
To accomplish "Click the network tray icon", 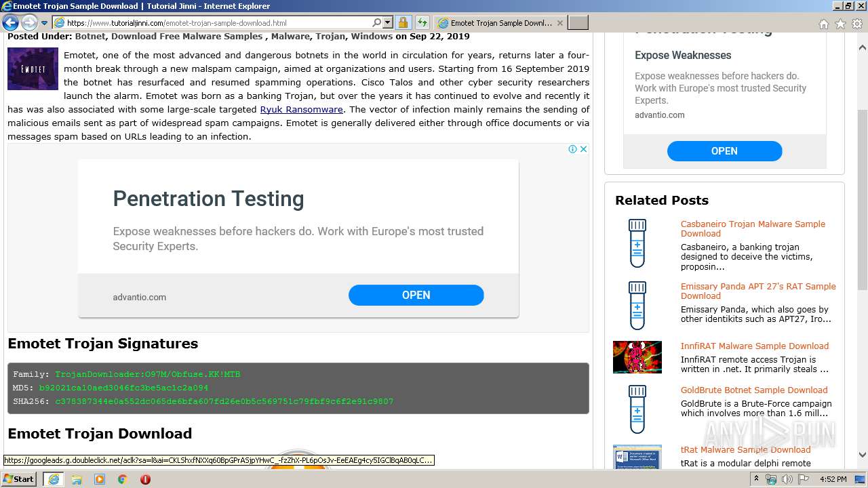I will tap(771, 479).
